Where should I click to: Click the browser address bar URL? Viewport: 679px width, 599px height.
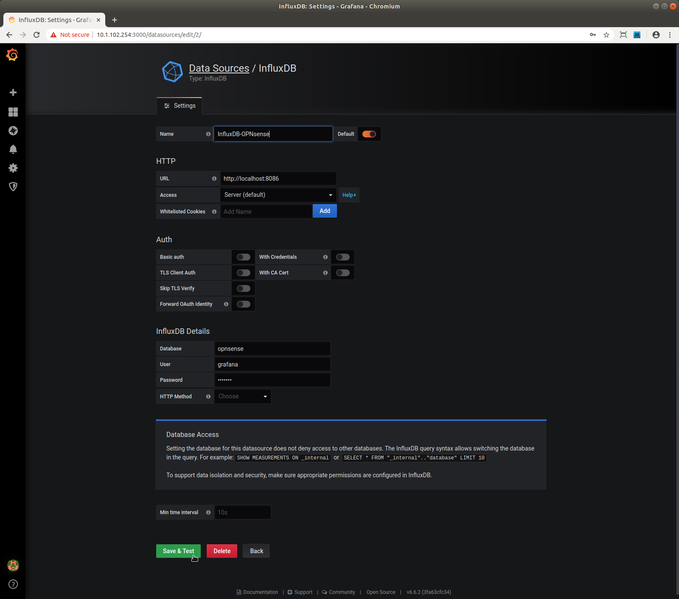149,35
